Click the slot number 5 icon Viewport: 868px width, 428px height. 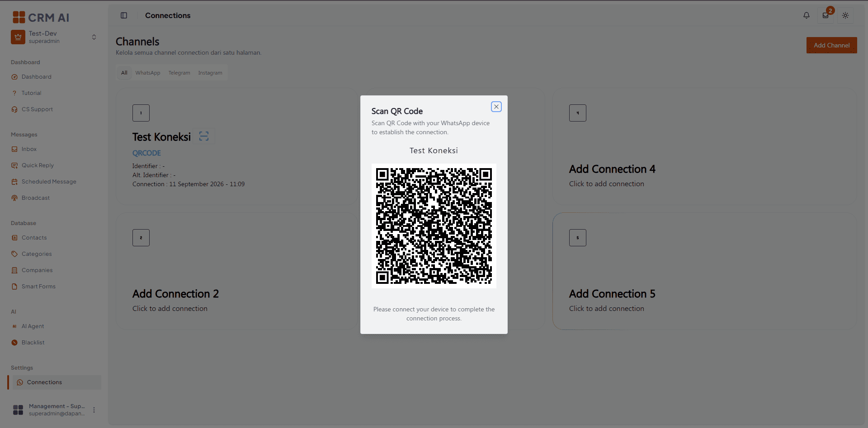578,238
